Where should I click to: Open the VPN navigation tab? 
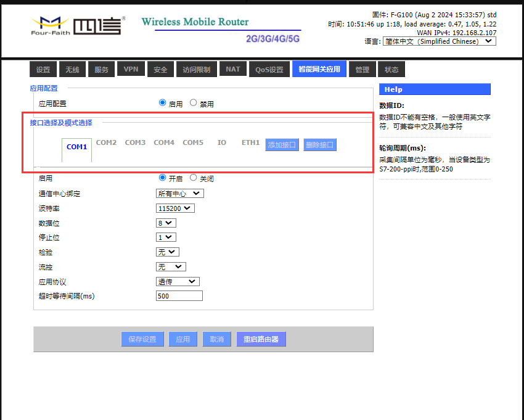[x=131, y=69]
